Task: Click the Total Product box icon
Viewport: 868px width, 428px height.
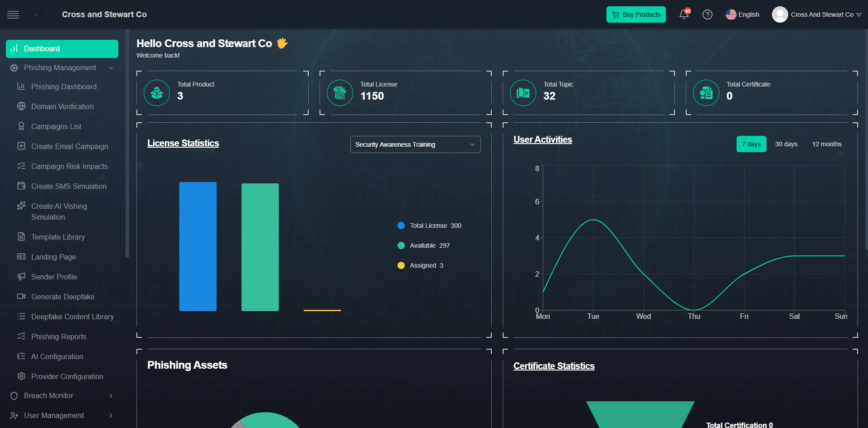Action: [157, 93]
